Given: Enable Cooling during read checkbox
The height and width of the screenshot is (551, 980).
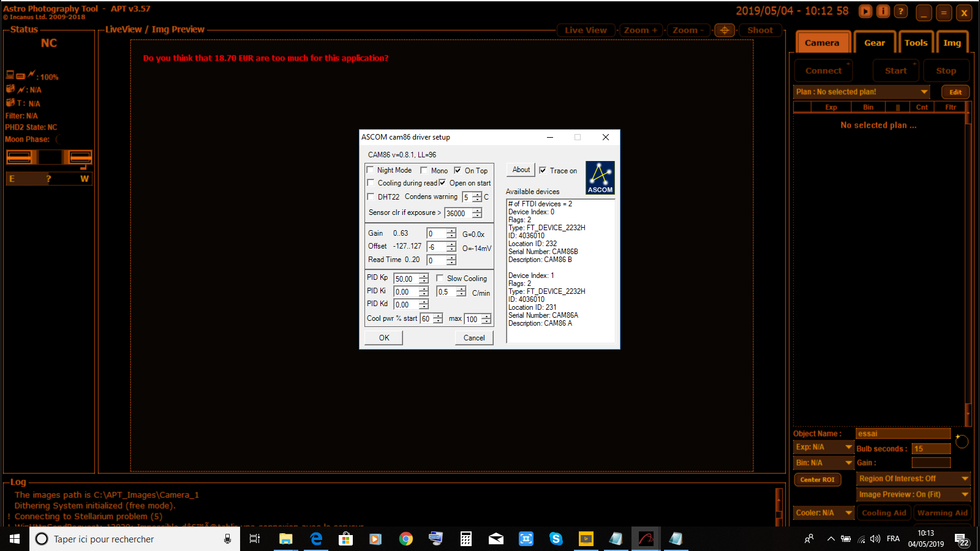Looking at the screenshot, I should point(371,182).
